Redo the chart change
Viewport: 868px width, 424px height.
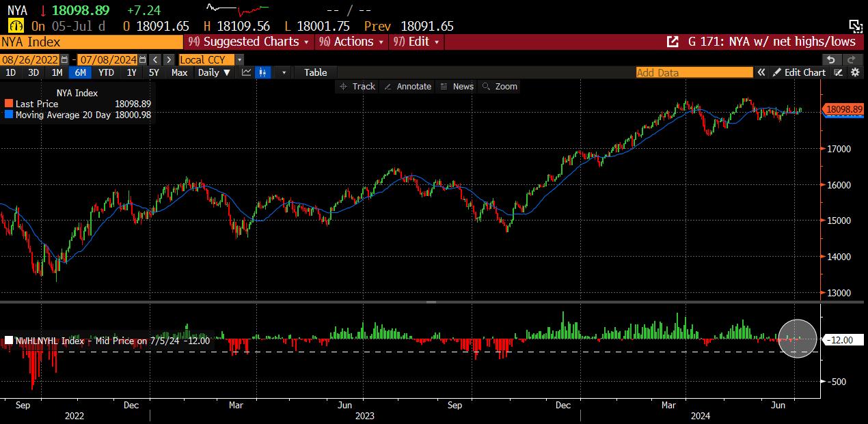(852, 59)
